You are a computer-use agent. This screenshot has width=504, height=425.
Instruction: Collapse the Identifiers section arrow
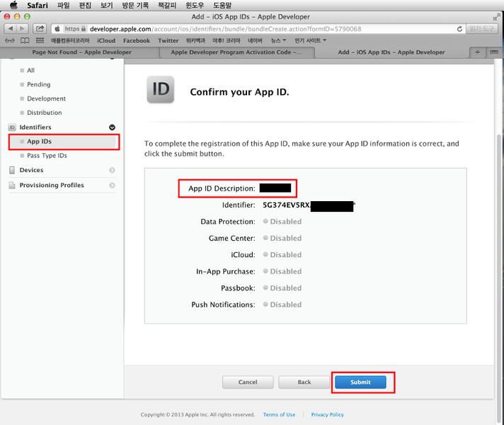pos(112,127)
